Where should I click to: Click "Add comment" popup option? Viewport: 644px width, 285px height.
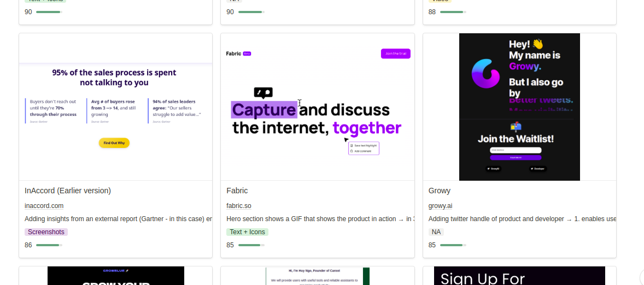coord(361,151)
